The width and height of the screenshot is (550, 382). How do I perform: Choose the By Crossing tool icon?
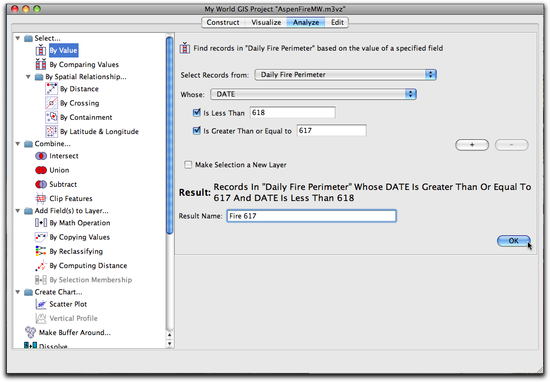coord(51,103)
